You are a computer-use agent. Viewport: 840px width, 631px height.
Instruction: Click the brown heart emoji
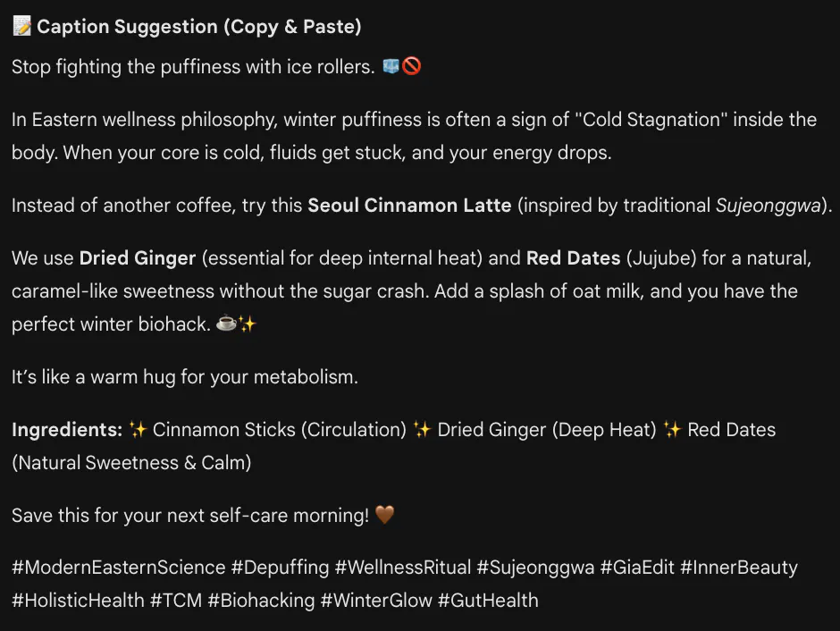(384, 516)
